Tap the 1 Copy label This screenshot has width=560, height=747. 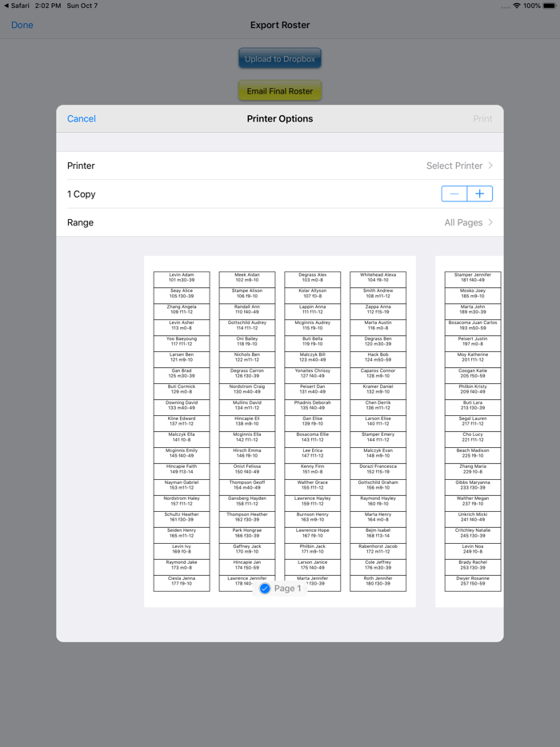point(82,194)
